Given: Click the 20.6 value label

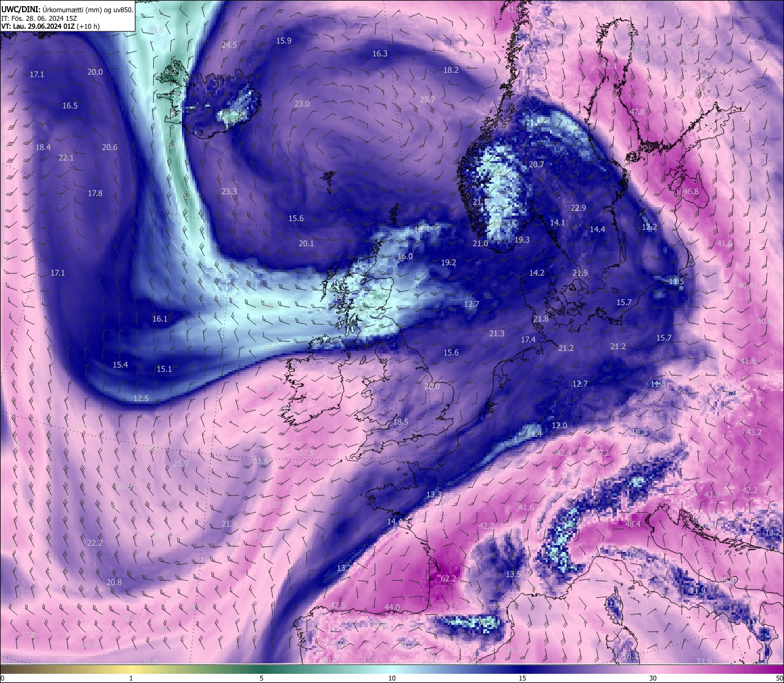Looking at the screenshot, I should click(x=110, y=147).
